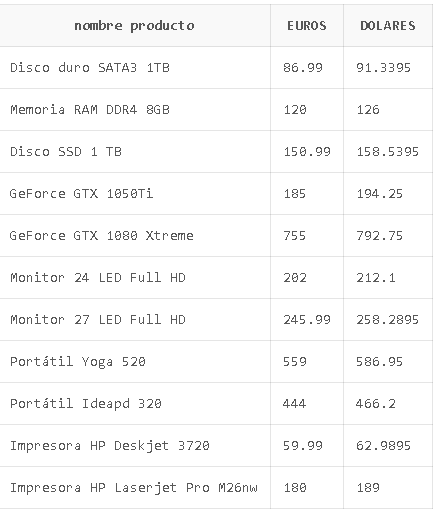Click the 'Portátil Ideapd 320' product name
442x512 pixels.
[86, 404]
